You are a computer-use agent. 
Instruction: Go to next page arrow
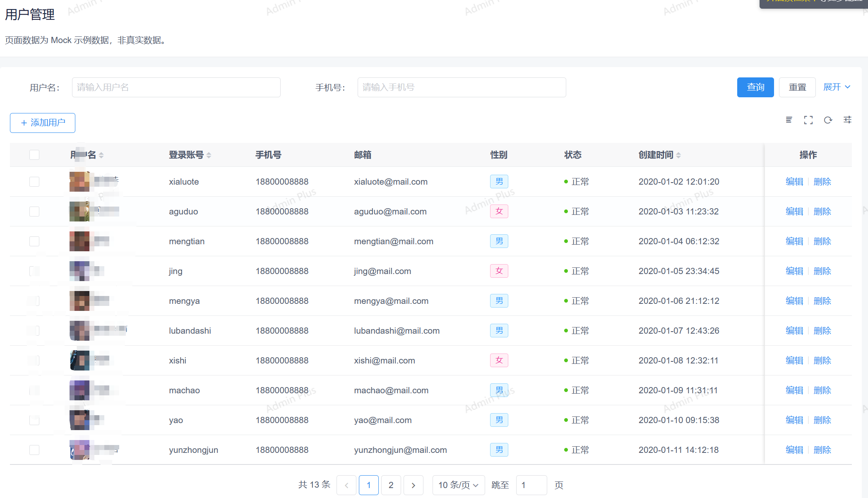coord(414,485)
